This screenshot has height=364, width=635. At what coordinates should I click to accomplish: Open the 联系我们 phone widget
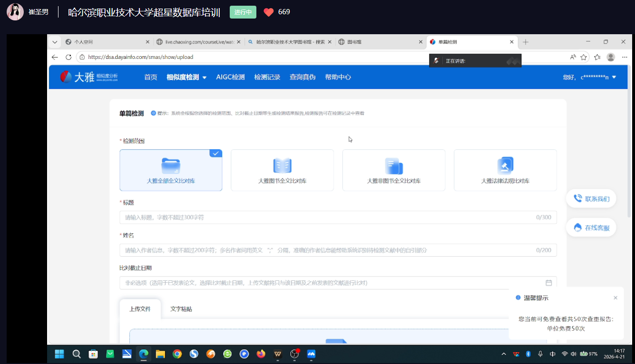pos(591,199)
